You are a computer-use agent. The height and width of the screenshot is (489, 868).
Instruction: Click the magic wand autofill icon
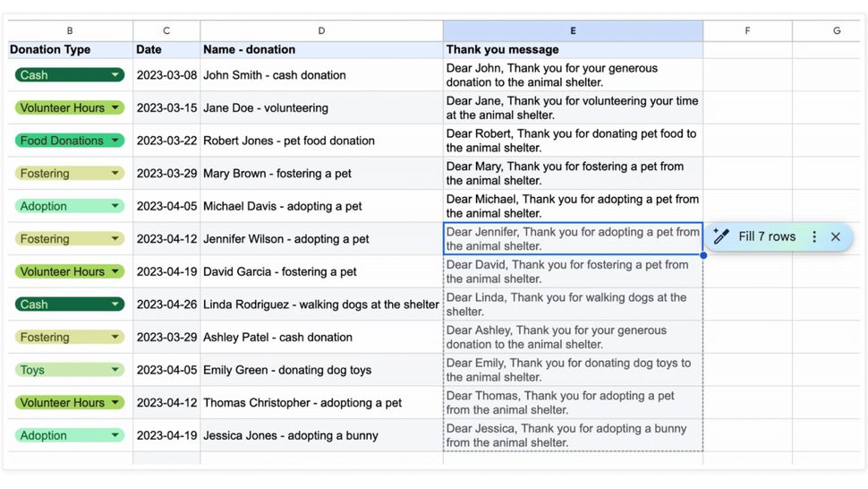pyautogui.click(x=721, y=237)
